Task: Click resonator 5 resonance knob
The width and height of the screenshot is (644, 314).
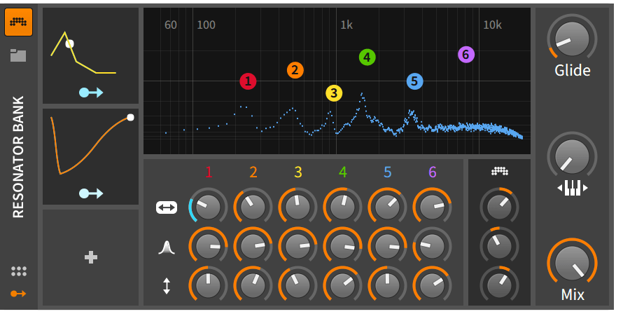Action: coord(387,247)
